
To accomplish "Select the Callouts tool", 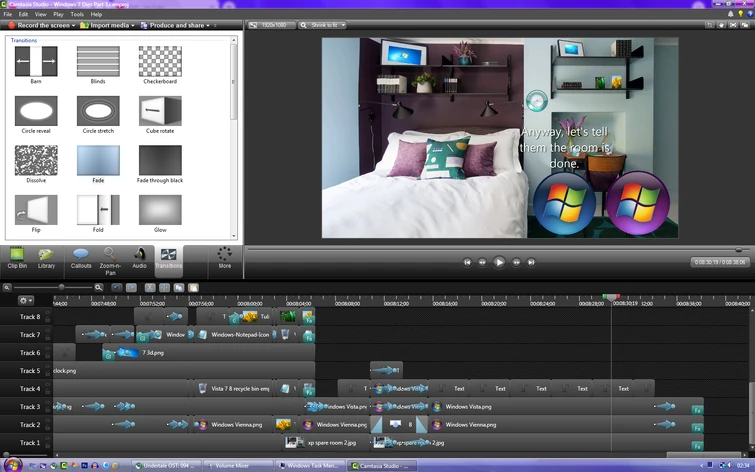I will coord(81,258).
